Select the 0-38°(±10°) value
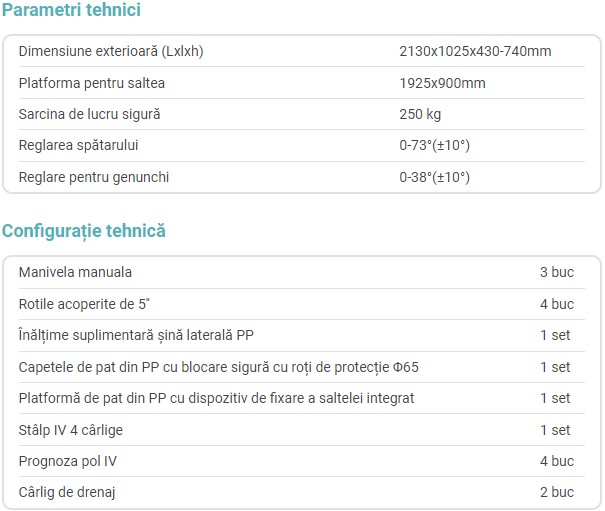 (434, 177)
